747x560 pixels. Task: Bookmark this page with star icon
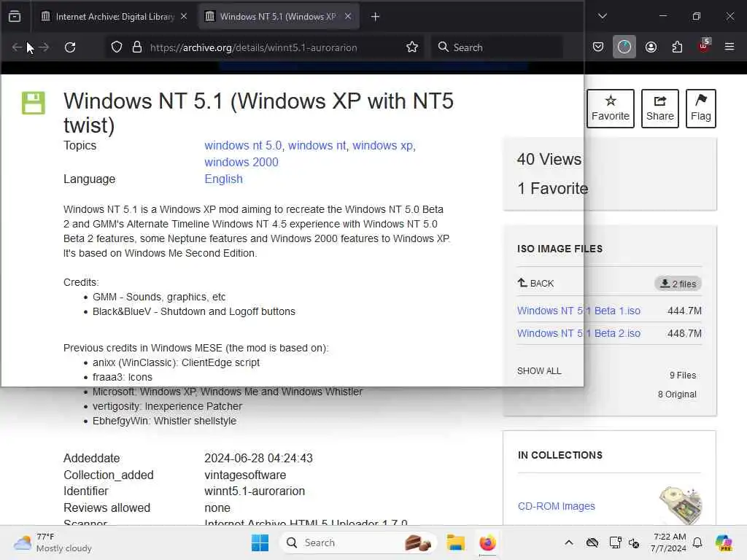(x=412, y=47)
